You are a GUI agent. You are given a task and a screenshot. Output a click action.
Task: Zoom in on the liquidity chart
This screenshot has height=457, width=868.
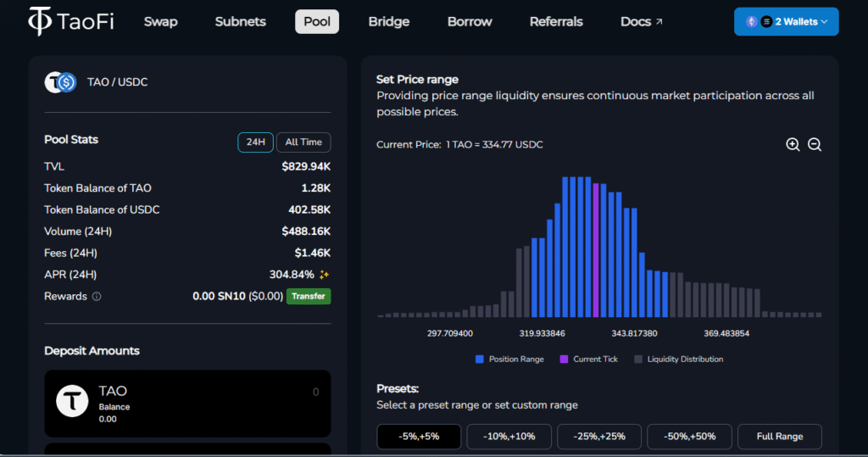pos(793,145)
